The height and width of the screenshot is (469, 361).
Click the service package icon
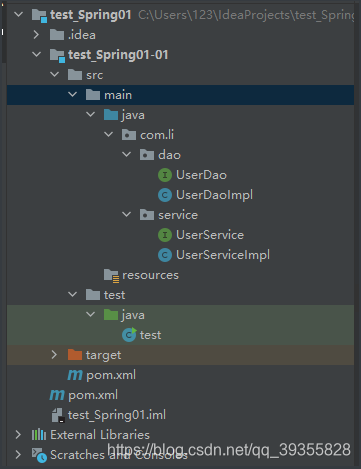[x=147, y=215]
